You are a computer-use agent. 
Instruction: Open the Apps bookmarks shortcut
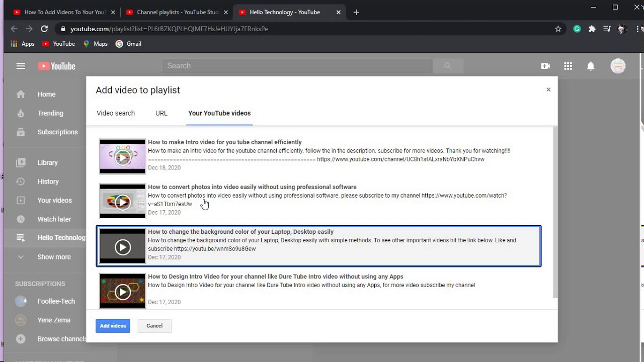[23, 44]
